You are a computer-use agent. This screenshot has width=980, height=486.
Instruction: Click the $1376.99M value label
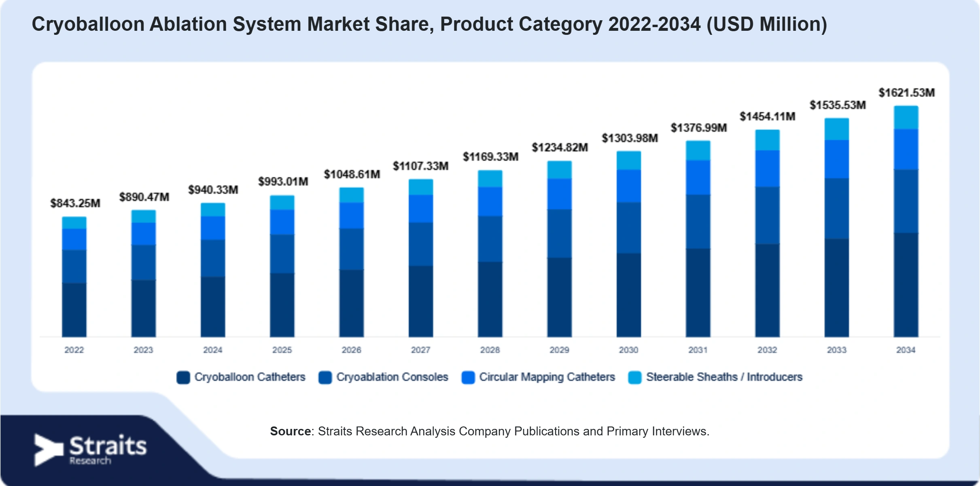coord(699,128)
